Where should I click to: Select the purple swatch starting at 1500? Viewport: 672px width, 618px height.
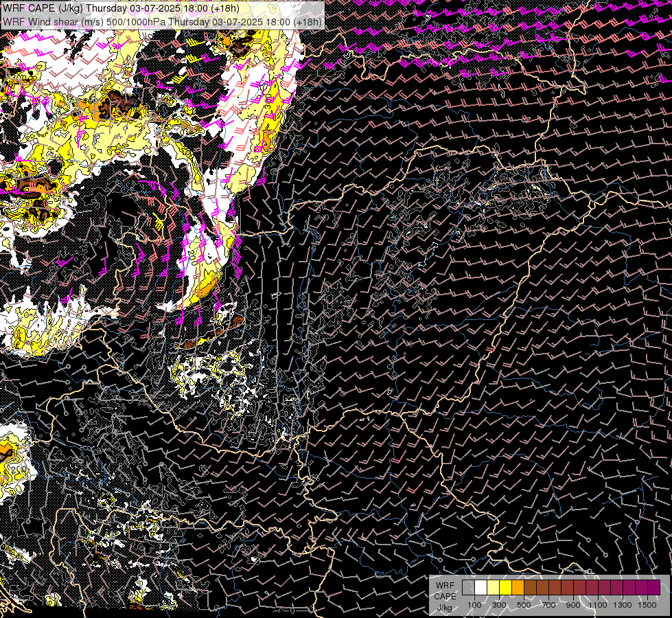point(654,587)
